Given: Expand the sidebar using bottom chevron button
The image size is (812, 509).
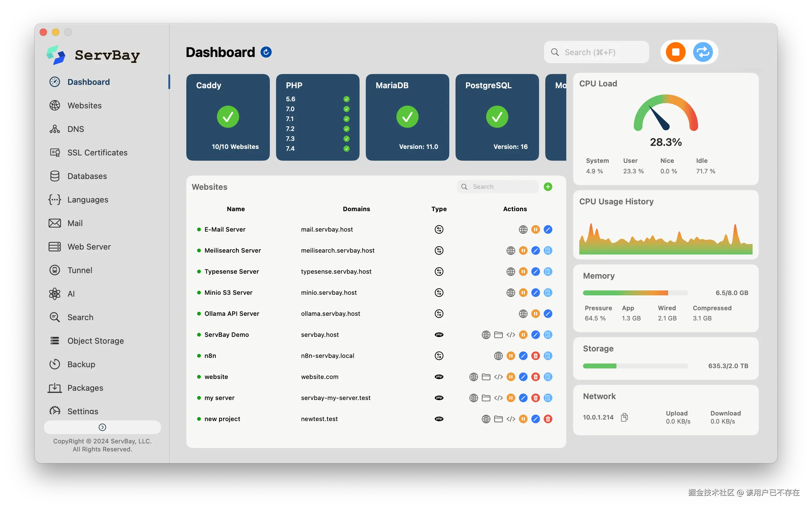Looking at the screenshot, I should point(102,427).
